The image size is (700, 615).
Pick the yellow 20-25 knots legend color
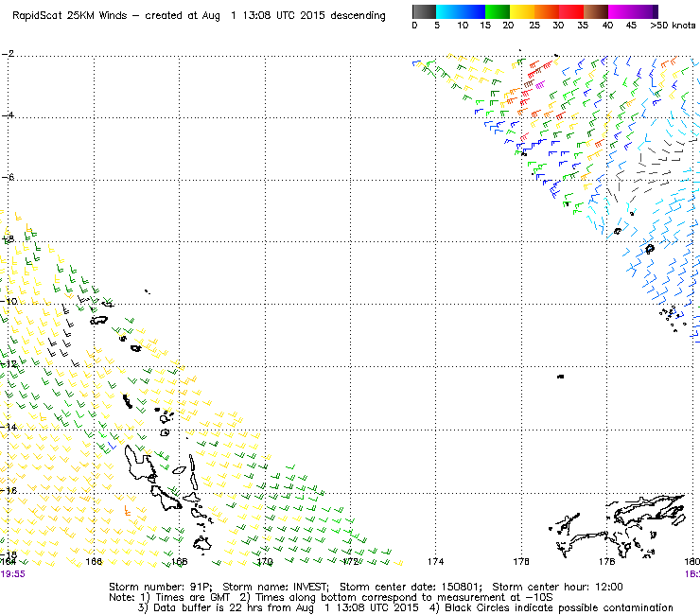(x=522, y=11)
